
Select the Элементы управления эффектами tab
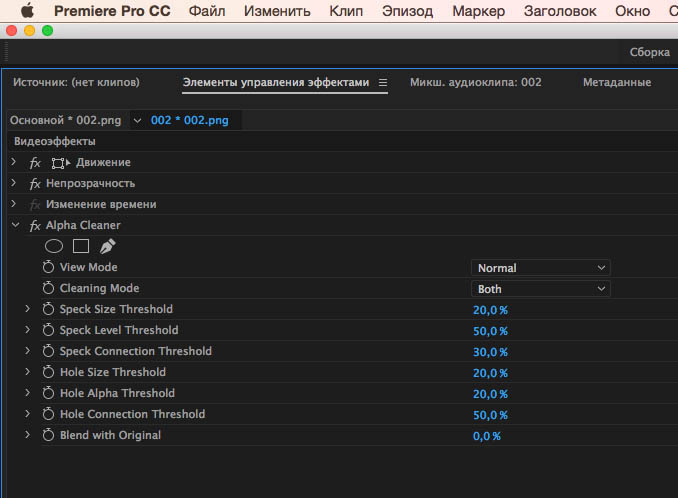click(x=276, y=82)
